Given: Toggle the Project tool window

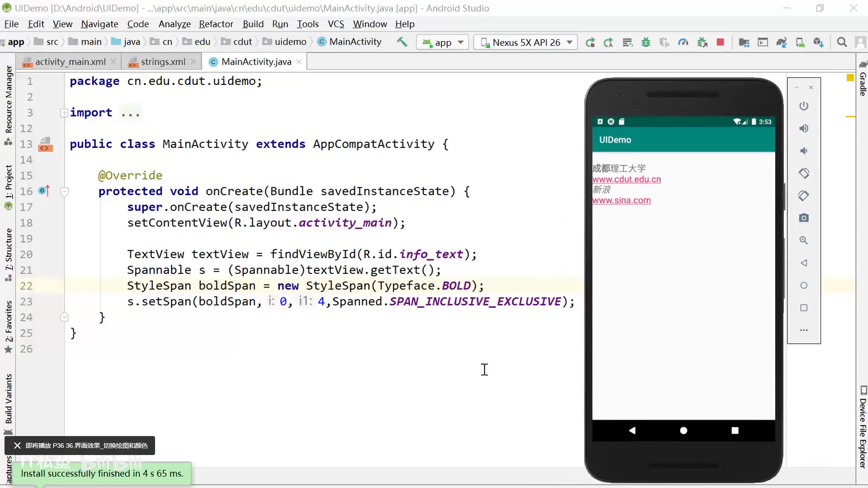Looking at the screenshot, I should (x=8, y=182).
